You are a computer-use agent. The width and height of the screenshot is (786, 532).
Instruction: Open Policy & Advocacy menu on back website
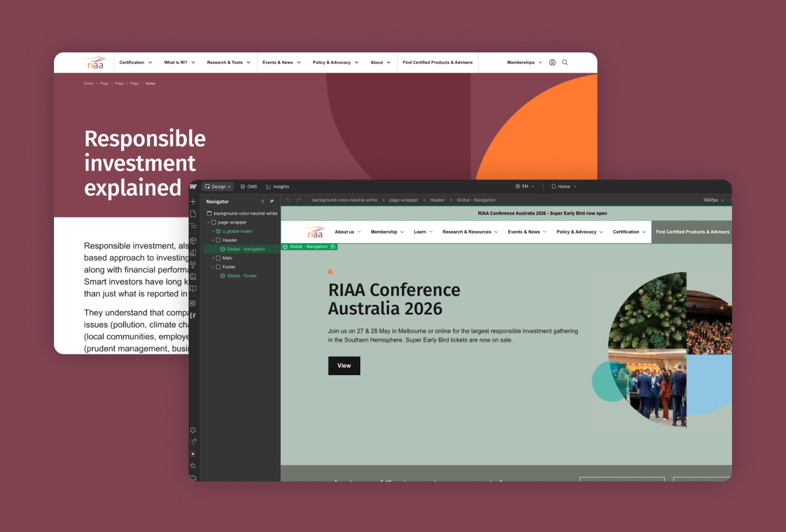click(x=335, y=62)
